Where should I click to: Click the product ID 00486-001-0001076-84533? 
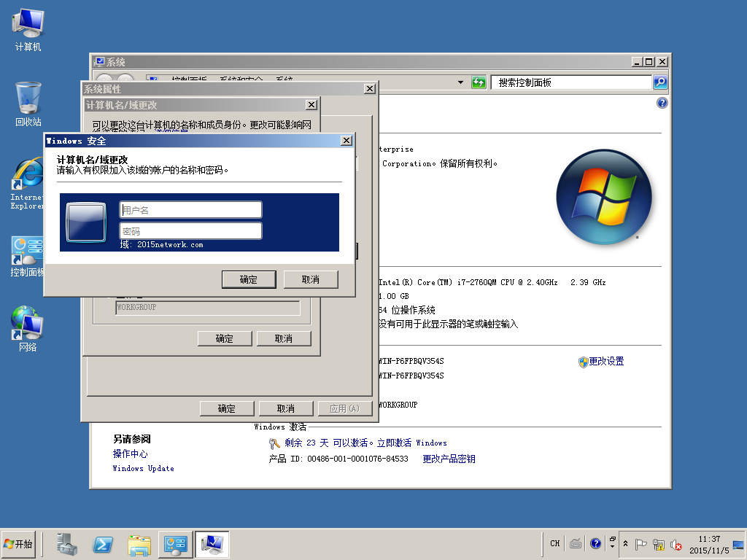357,459
